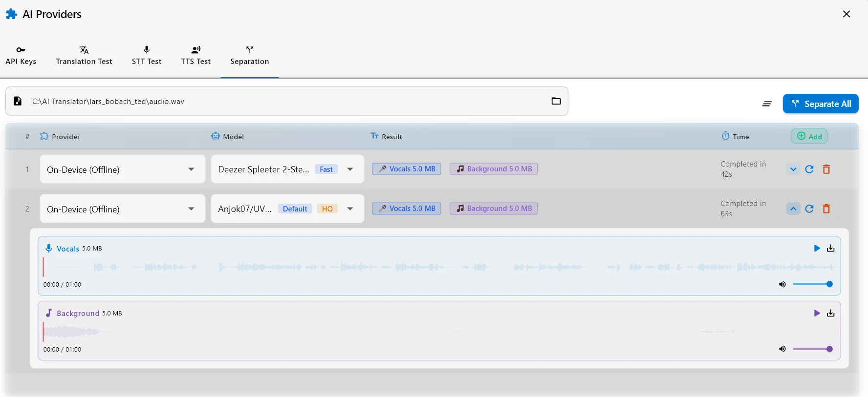Download the Vocals track
This screenshot has width=868, height=397.
(x=830, y=248)
